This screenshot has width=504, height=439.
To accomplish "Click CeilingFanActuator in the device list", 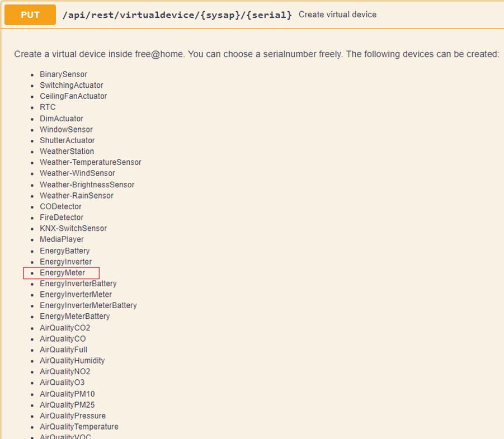I will 73,96.
